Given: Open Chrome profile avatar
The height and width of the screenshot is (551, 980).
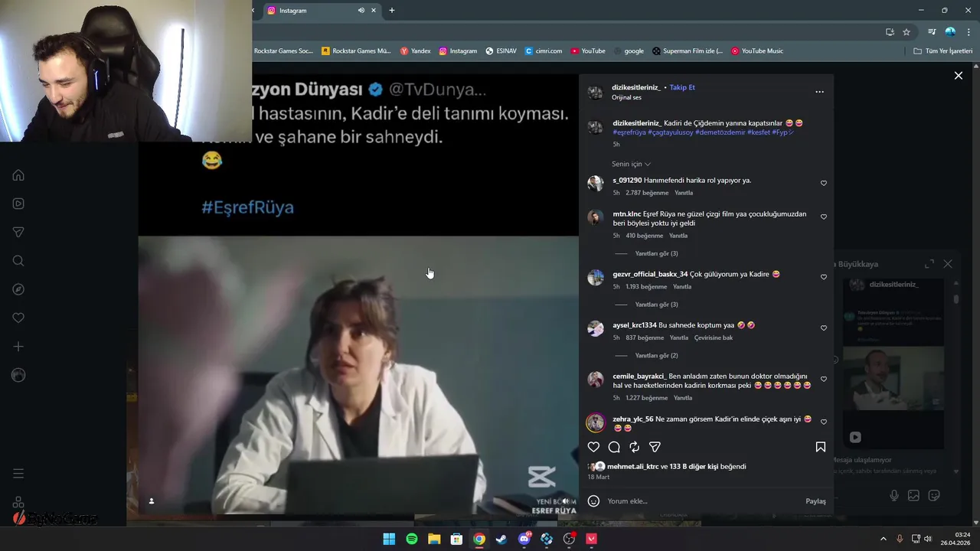Looking at the screenshot, I should (x=950, y=32).
